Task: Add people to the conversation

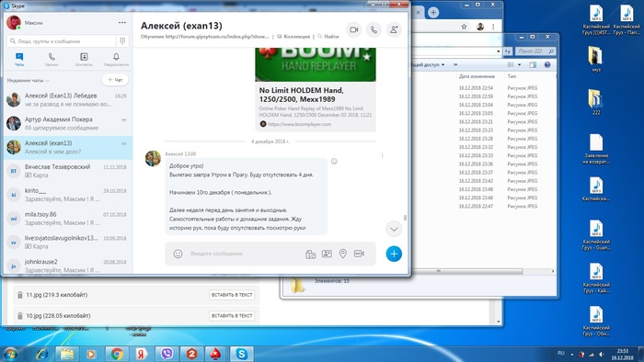Action: [x=394, y=30]
